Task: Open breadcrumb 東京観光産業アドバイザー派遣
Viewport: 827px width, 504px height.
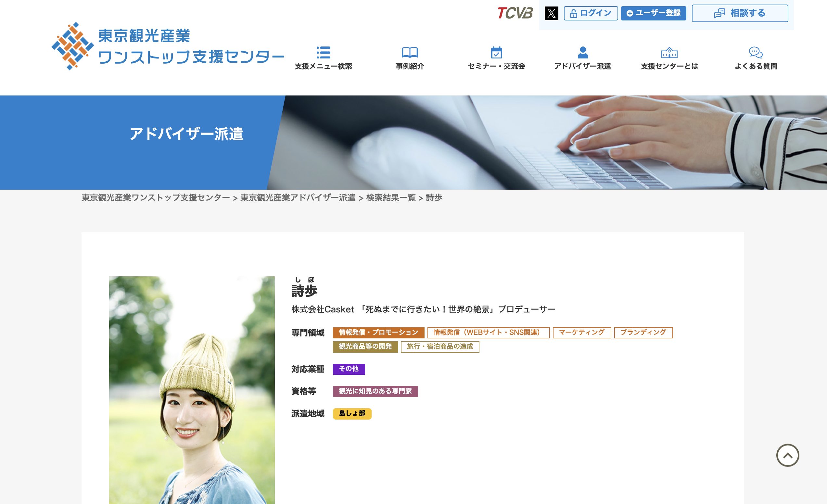Action: pyautogui.click(x=298, y=198)
